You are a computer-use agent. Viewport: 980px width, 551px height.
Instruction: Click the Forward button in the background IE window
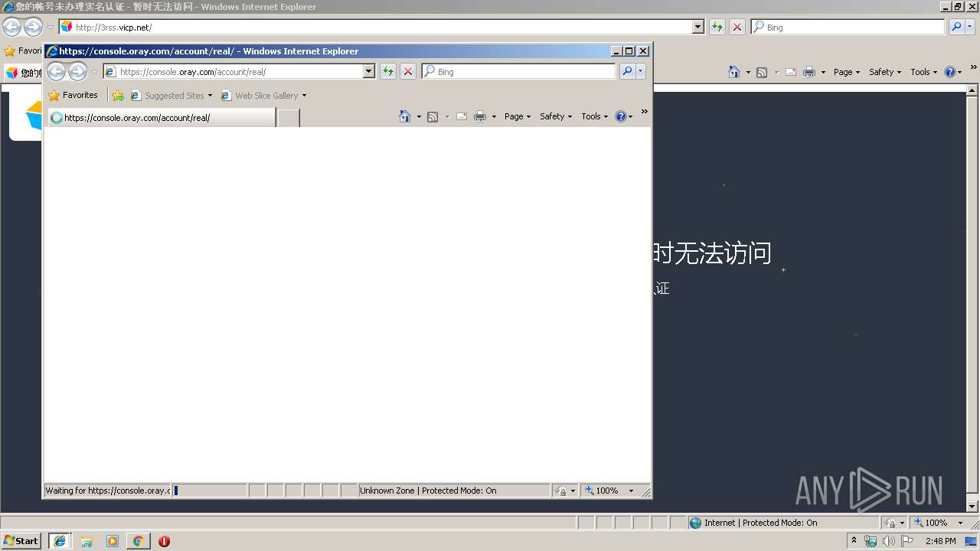33,28
